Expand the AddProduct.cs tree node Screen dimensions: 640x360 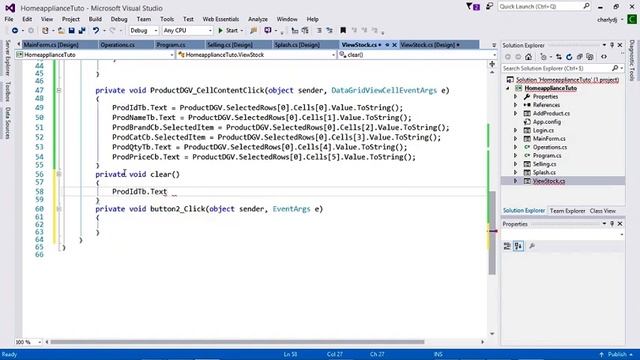(x=516, y=113)
